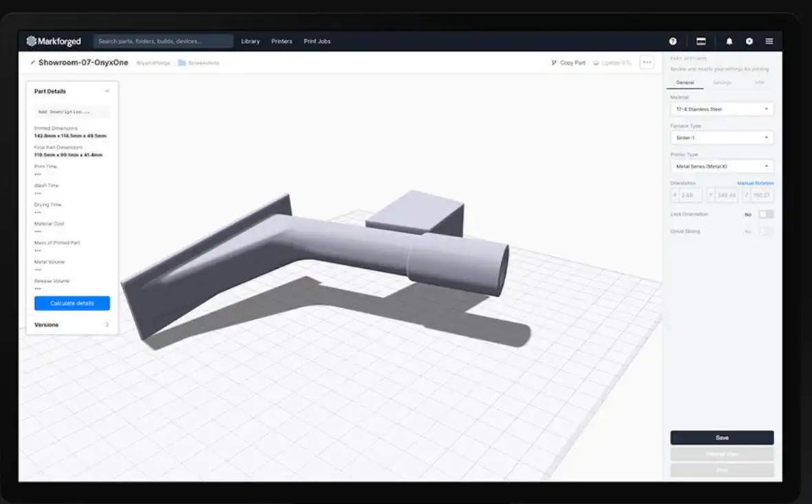
Task: Click the Markforged logo icon
Action: pos(32,41)
